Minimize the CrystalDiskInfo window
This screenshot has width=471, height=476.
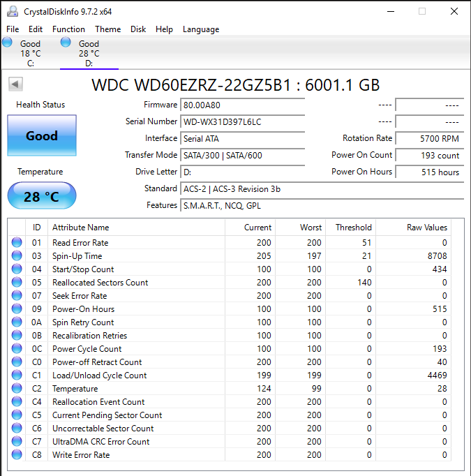[x=391, y=12]
